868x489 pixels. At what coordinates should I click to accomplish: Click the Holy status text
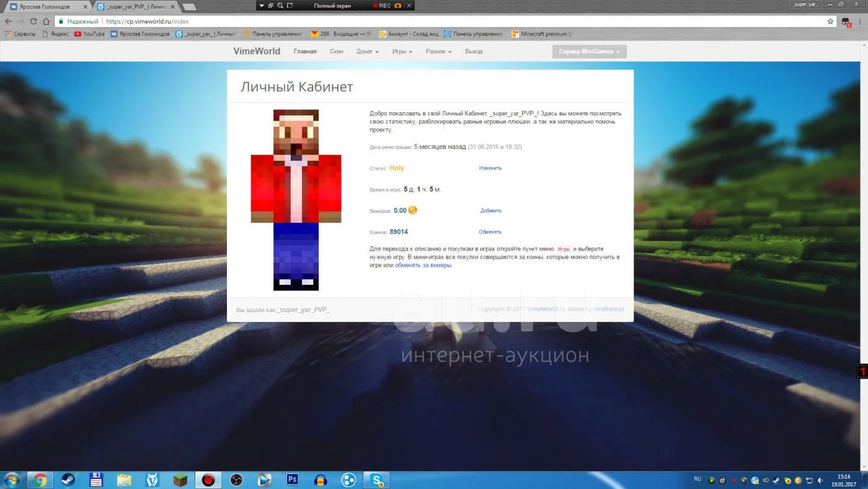click(x=397, y=168)
